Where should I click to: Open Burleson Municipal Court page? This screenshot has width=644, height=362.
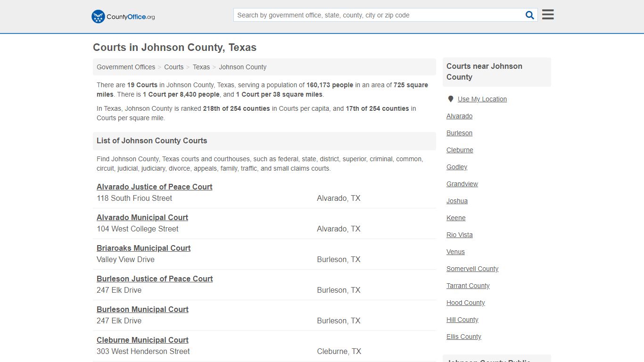click(x=142, y=309)
